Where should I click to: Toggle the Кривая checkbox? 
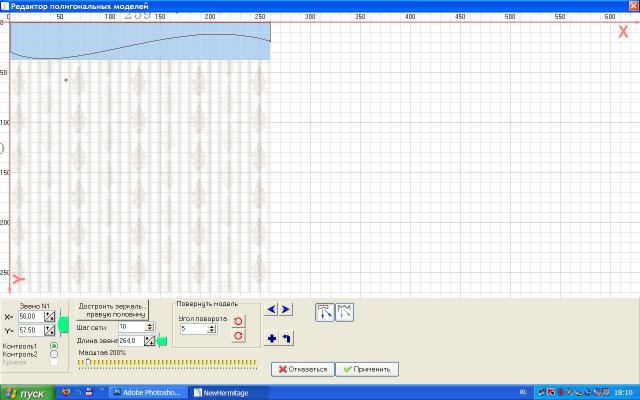point(53,362)
